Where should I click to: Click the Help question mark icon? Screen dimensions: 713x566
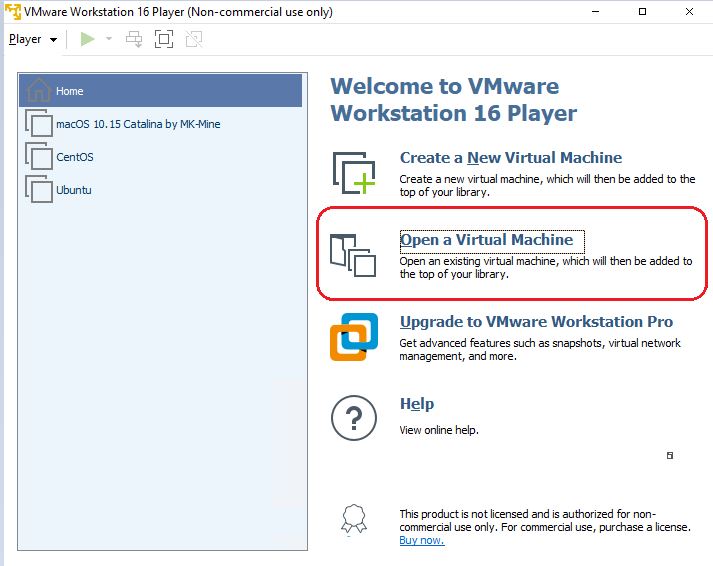point(354,418)
